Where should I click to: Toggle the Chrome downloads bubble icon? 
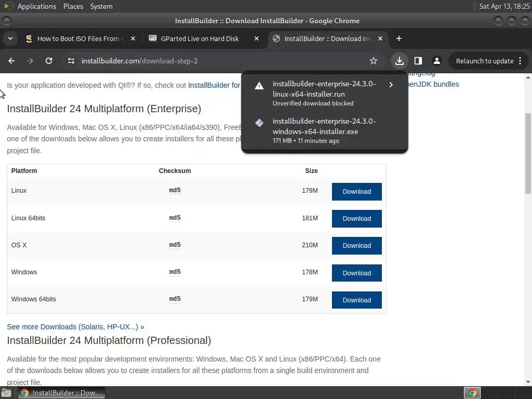pos(400,61)
